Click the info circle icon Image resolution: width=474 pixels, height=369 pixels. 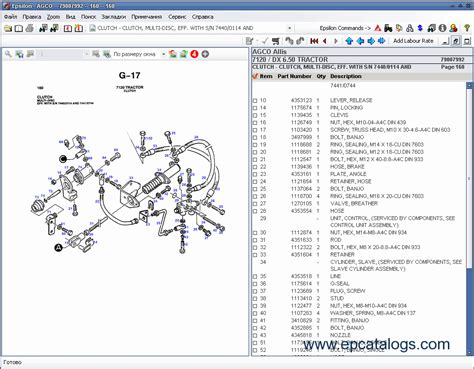click(x=442, y=28)
